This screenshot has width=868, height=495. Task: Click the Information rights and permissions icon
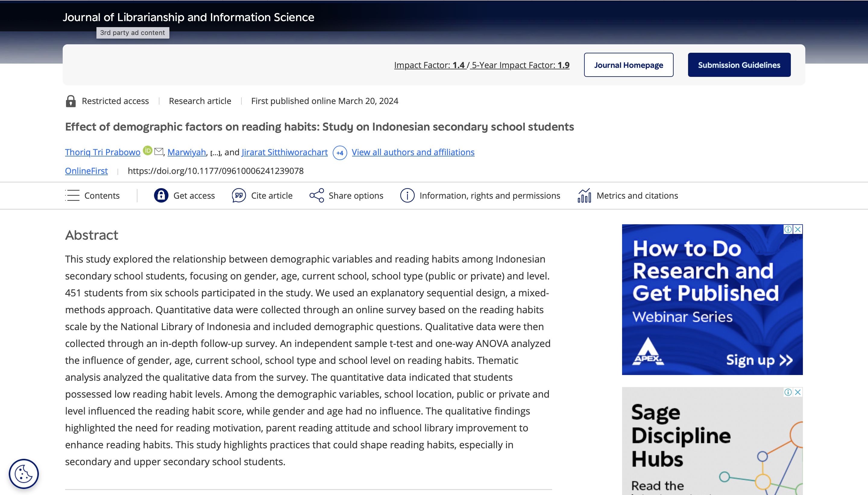(x=407, y=195)
